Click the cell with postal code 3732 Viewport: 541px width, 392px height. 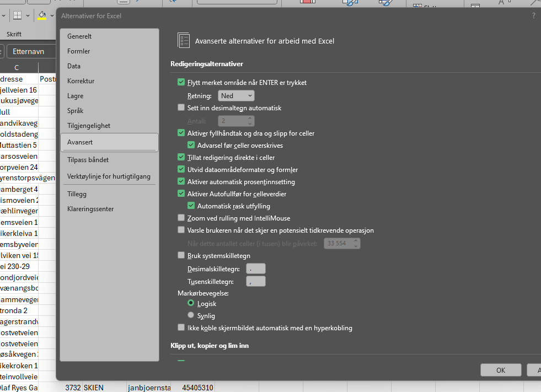[x=60, y=388]
